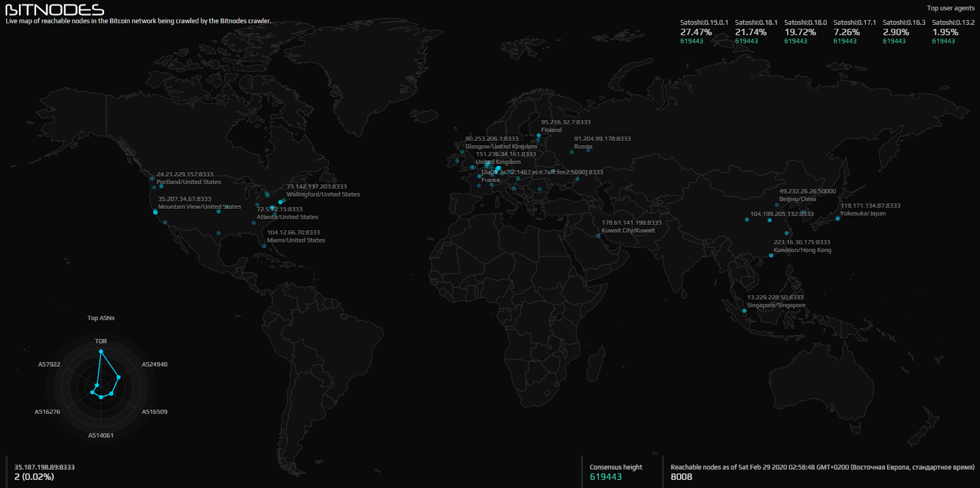The width and height of the screenshot is (980, 488).
Task: Select the AS24940 axis label
Action: (x=154, y=364)
